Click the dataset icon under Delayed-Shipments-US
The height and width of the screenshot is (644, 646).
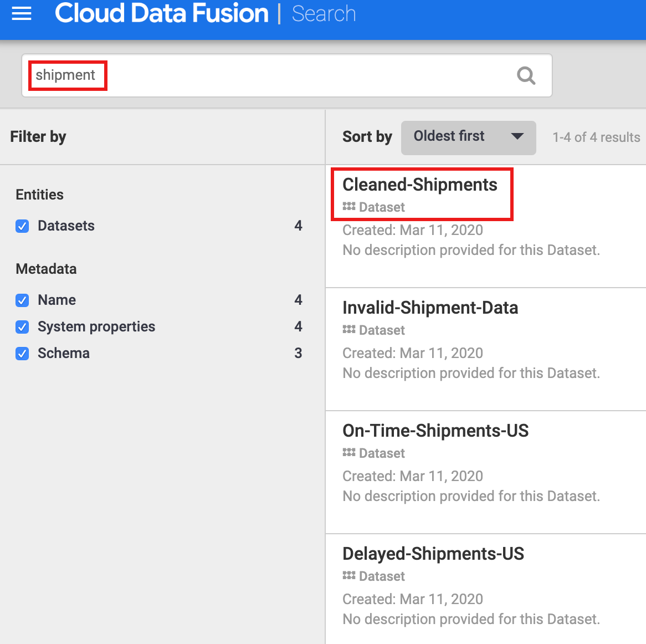349,576
